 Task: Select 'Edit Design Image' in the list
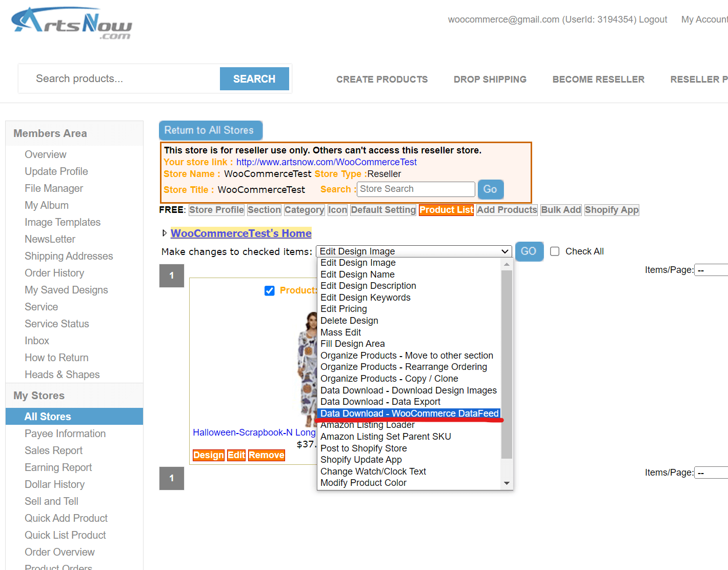pyautogui.click(x=358, y=263)
